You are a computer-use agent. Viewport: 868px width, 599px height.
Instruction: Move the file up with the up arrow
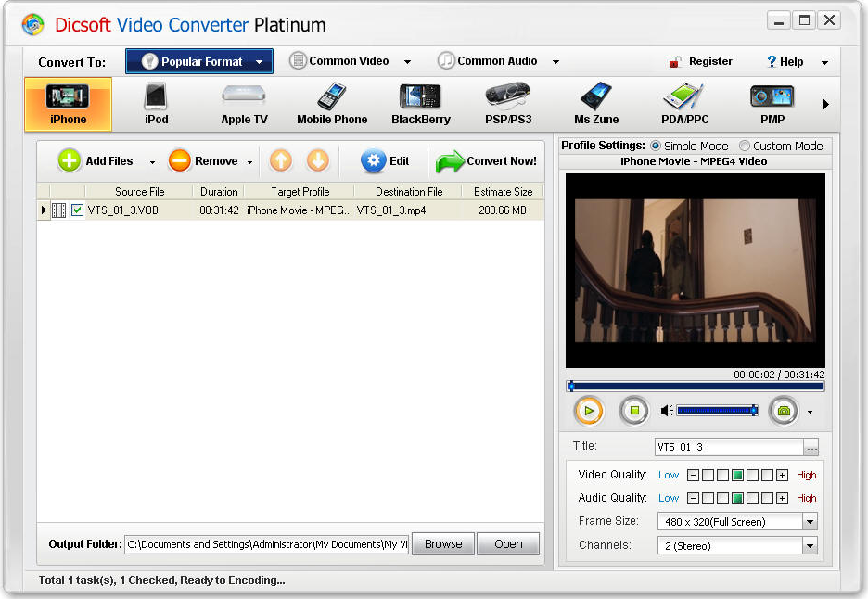coord(281,161)
